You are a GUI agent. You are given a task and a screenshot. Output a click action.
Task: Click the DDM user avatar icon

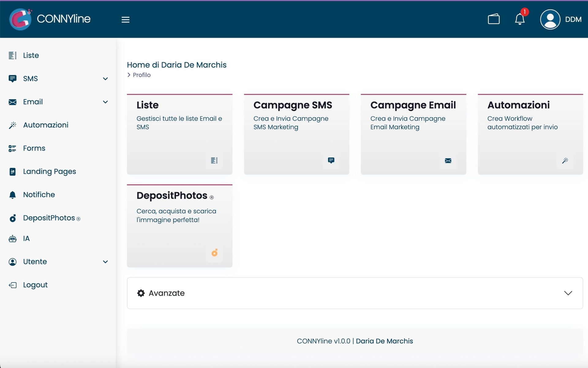point(550,19)
